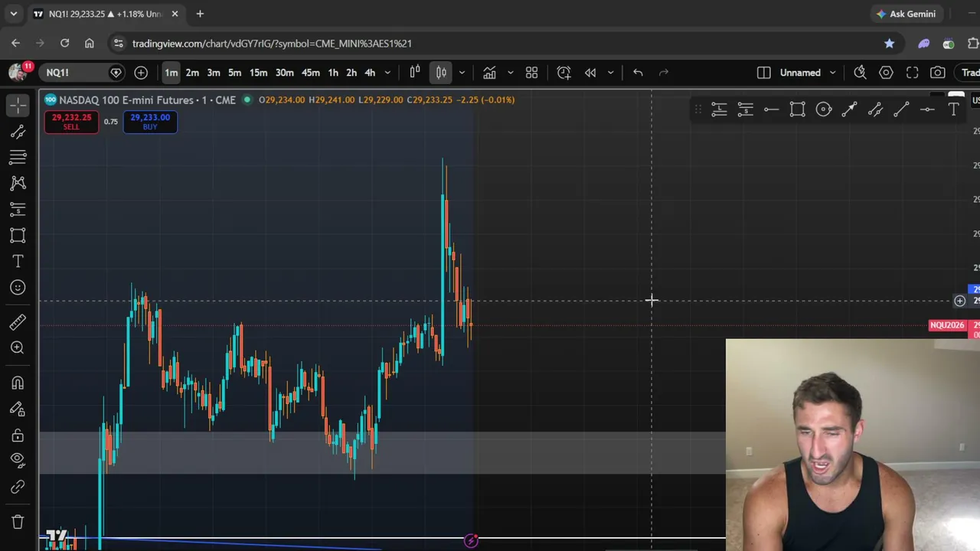Open the quick search lightning icon
The height and width of the screenshot is (551, 980).
pos(860,73)
